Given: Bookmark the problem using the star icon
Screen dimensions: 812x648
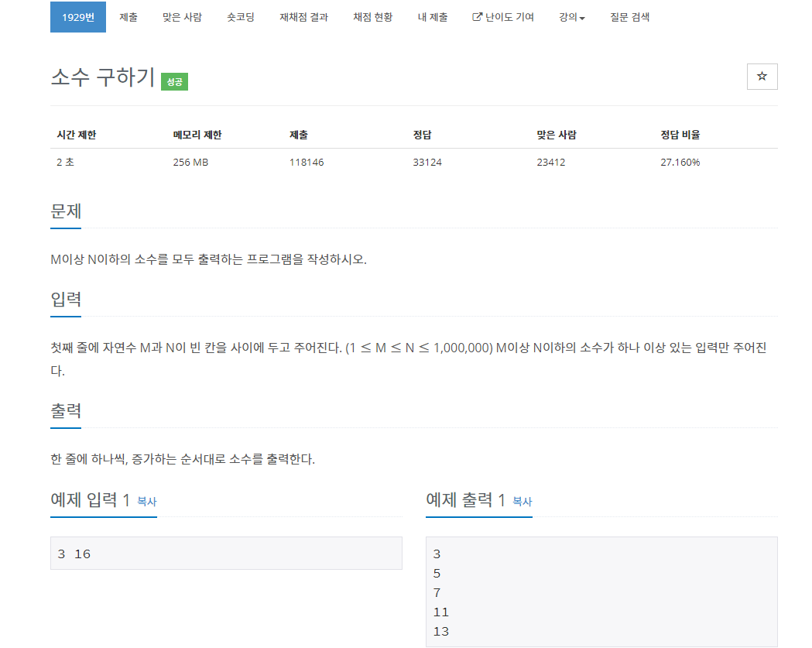Looking at the screenshot, I should point(762,77).
